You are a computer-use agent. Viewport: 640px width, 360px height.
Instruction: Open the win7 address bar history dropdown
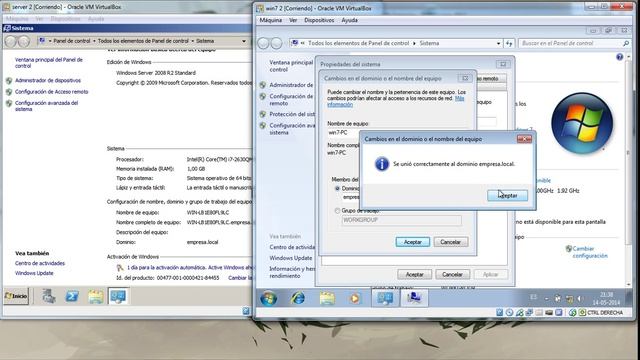click(498, 43)
